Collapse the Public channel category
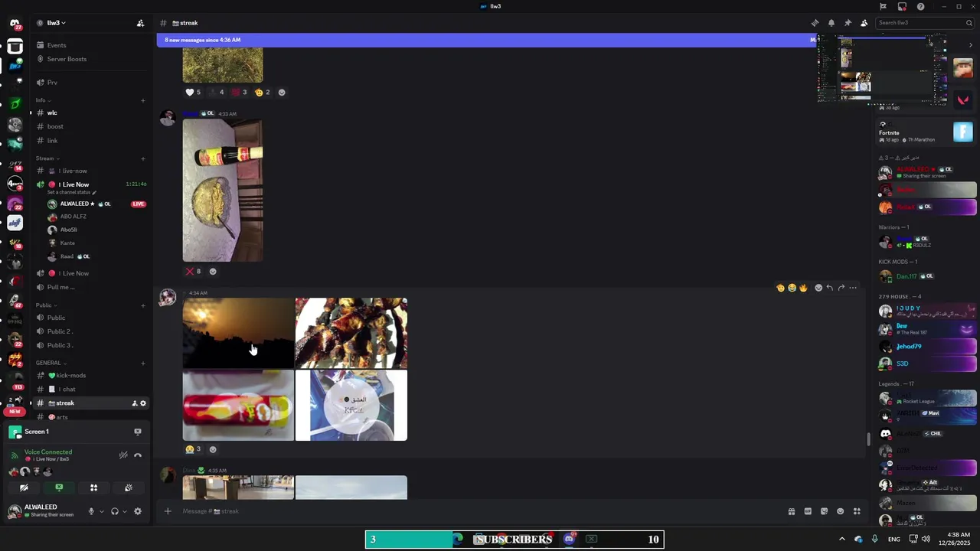980x551 pixels. pyautogui.click(x=46, y=305)
